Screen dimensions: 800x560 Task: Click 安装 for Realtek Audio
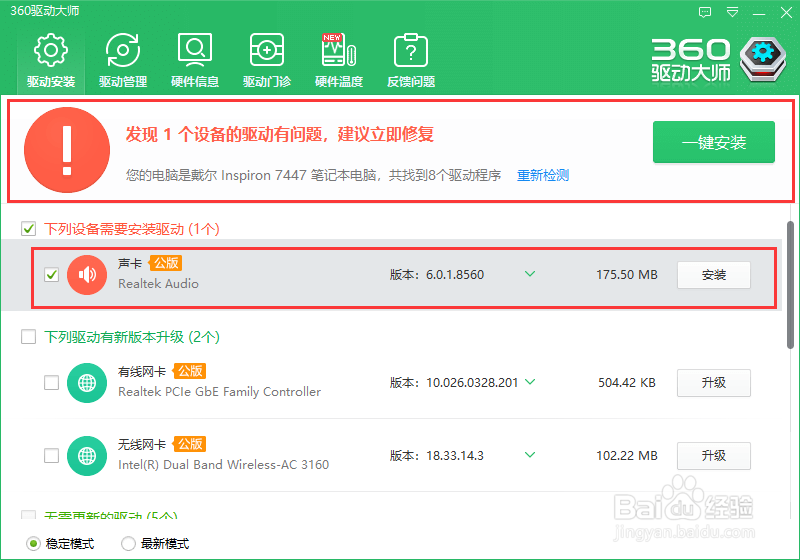pyautogui.click(x=714, y=275)
